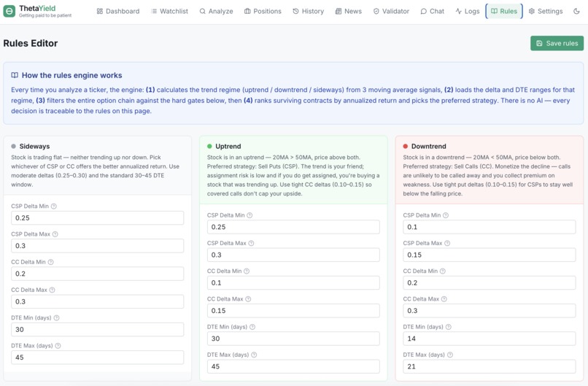Go to the Watchlist tab

coord(169,11)
